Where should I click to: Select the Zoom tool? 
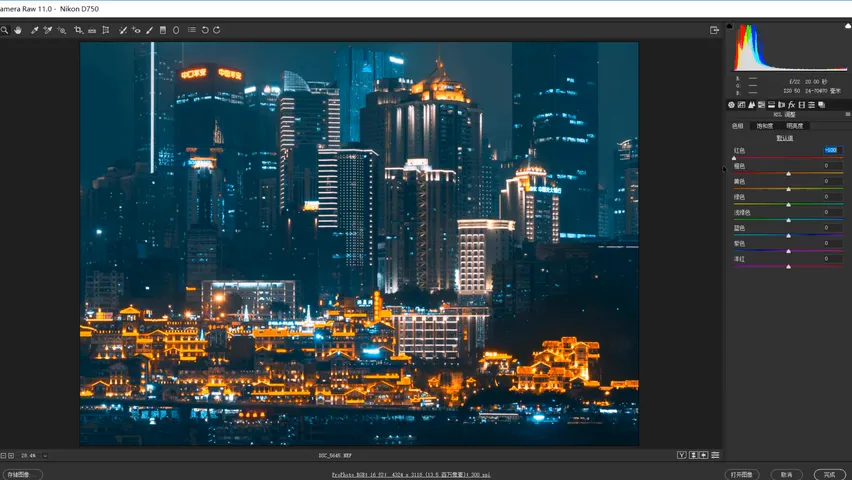click(x=4, y=30)
